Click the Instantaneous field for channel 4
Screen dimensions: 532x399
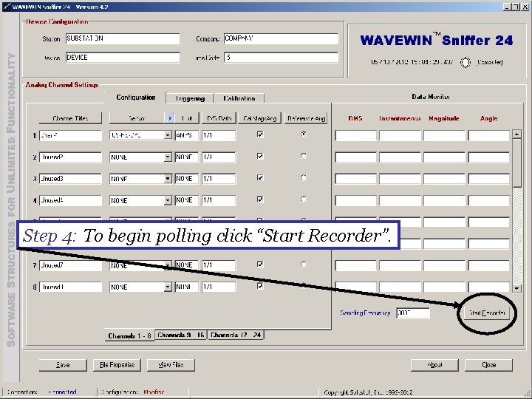400,200
